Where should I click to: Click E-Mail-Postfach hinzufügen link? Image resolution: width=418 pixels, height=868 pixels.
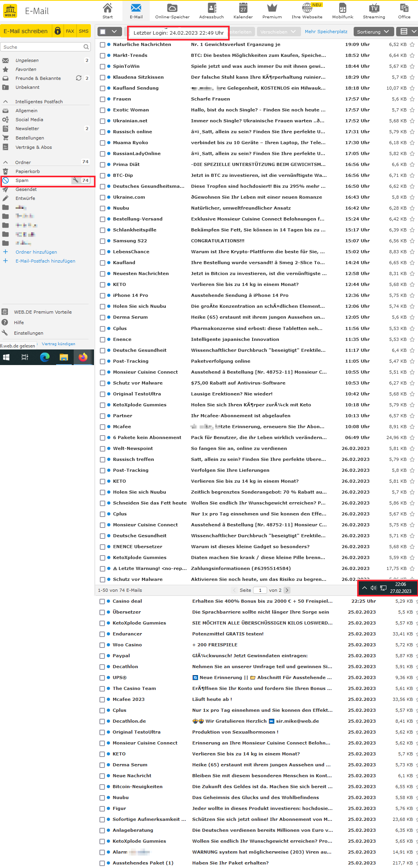click(x=45, y=261)
